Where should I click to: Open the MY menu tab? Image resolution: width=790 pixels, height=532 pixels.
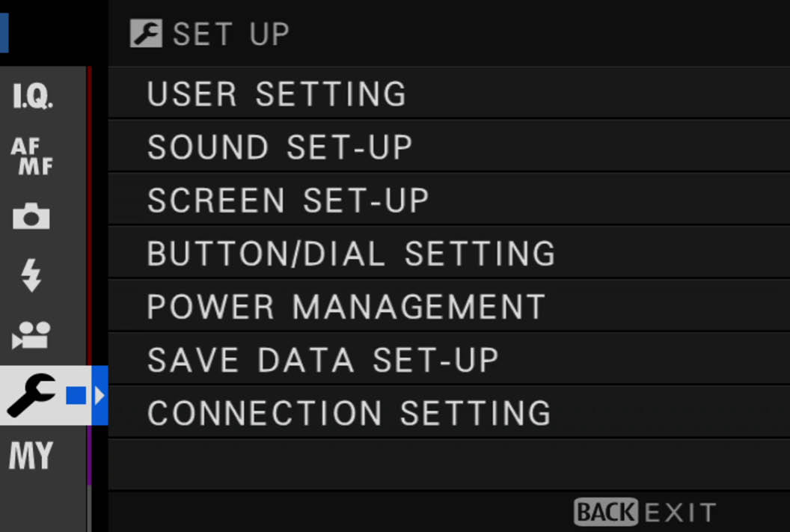(x=31, y=456)
